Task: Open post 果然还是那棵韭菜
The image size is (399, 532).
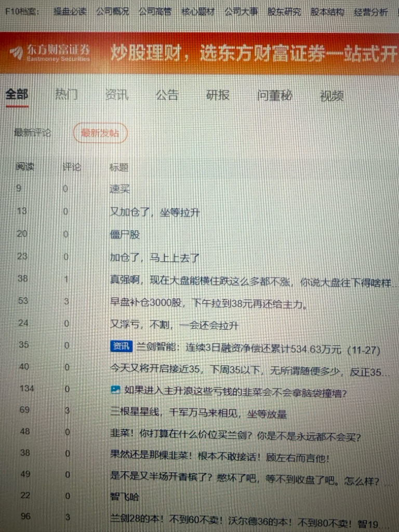Action: 220,457
